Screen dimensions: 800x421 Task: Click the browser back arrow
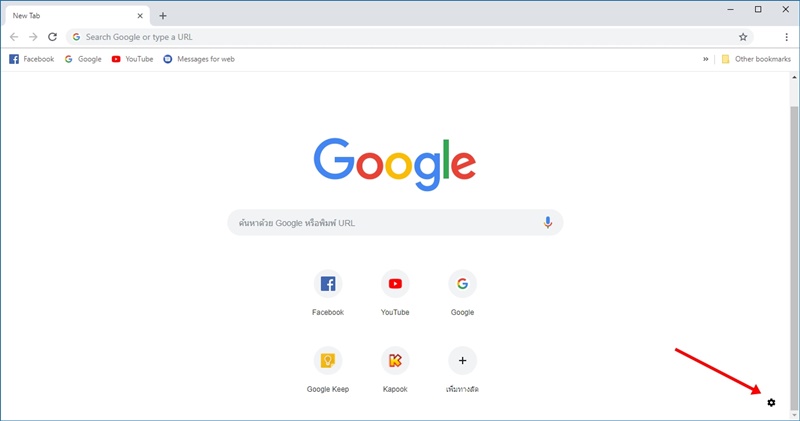(14, 37)
